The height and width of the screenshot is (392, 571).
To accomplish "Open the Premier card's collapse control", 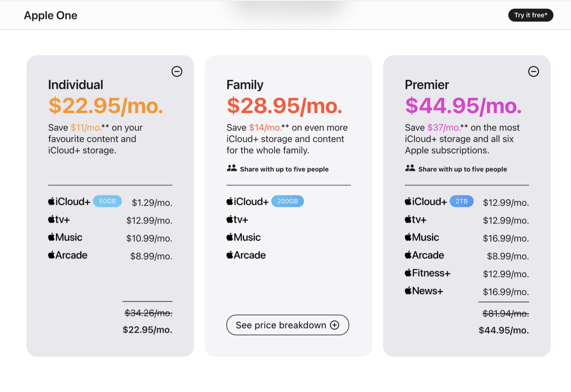I will tap(534, 71).
